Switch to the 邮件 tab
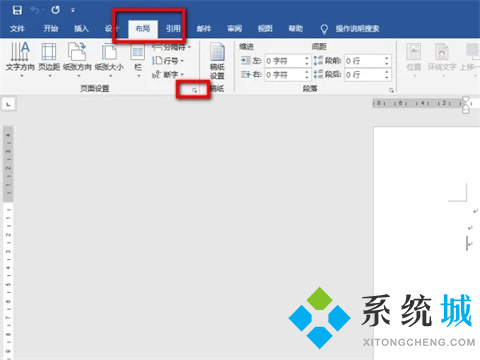Image resolution: width=480 pixels, height=360 pixels. pos(204,29)
